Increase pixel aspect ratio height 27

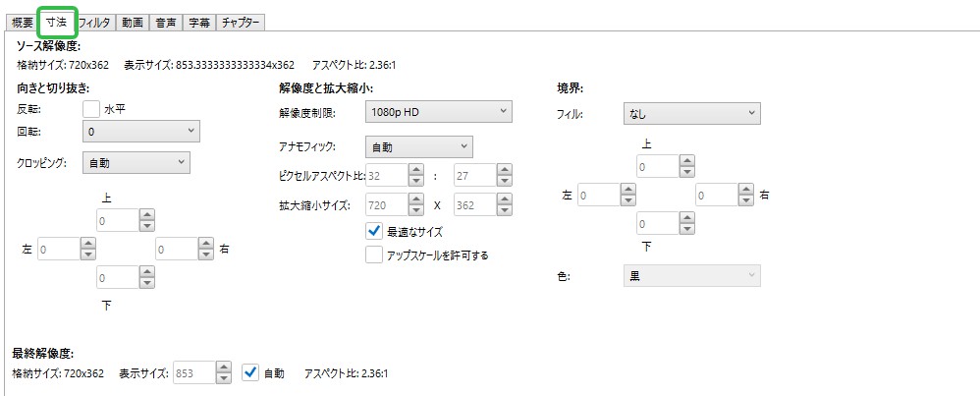coord(505,170)
